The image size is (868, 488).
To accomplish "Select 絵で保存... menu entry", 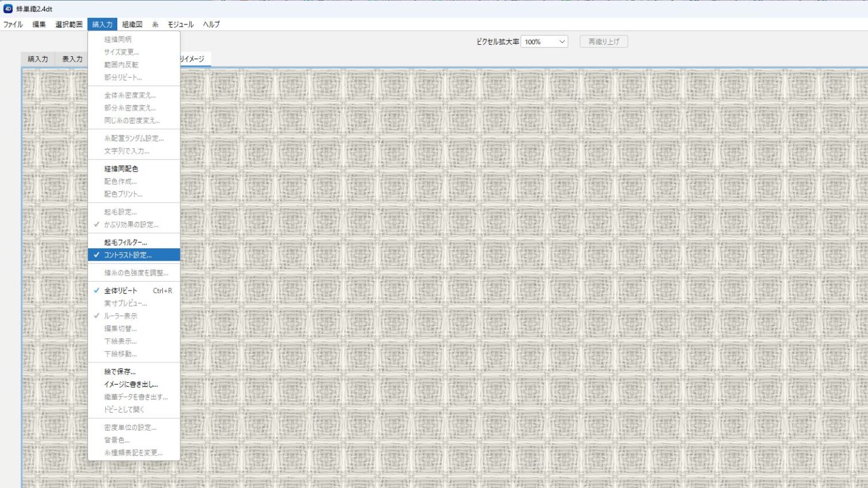I will tap(120, 372).
